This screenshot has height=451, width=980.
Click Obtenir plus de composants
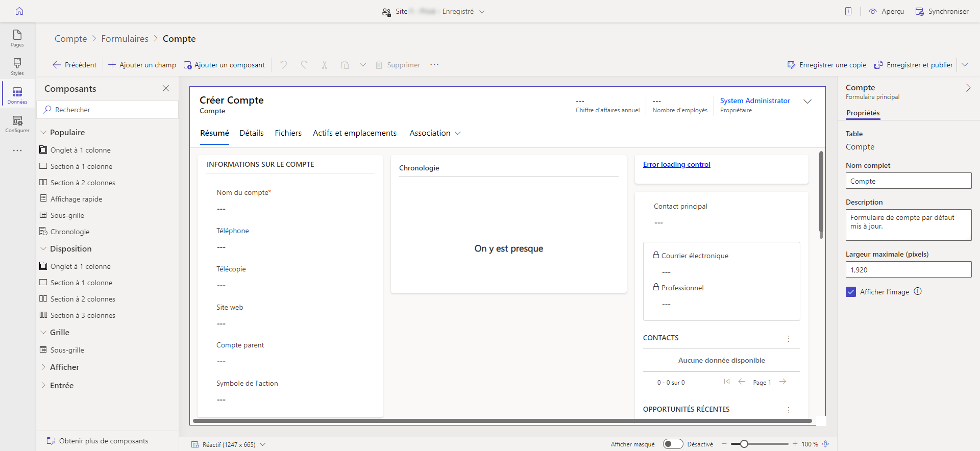pos(97,441)
